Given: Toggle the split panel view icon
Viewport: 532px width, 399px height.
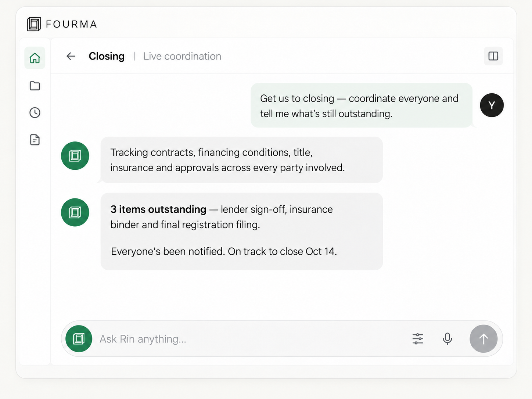Looking at the screenshot, I should 493,56.
